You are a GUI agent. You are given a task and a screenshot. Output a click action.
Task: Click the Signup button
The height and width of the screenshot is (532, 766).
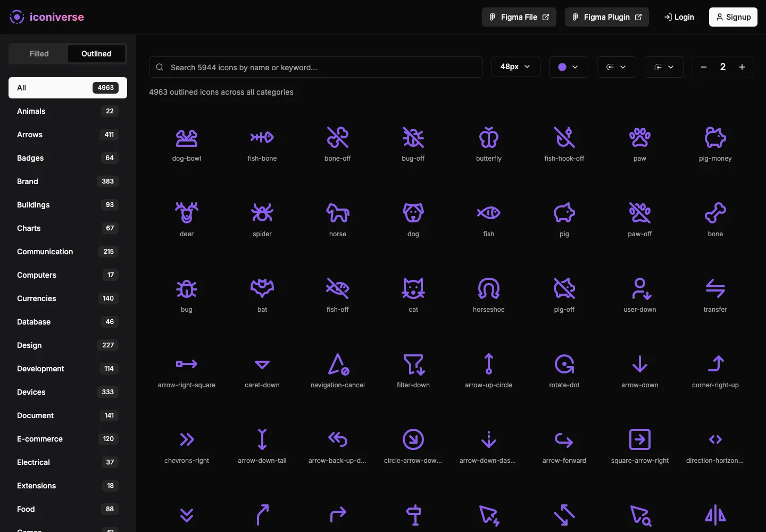click(x=733, y=17)
